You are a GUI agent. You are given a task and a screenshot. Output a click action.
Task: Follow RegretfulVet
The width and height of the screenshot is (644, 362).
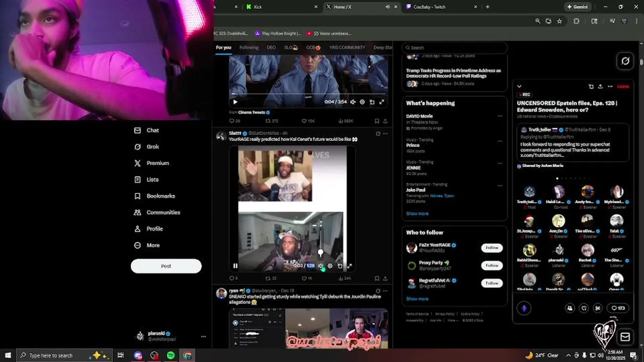pos(492,283)
